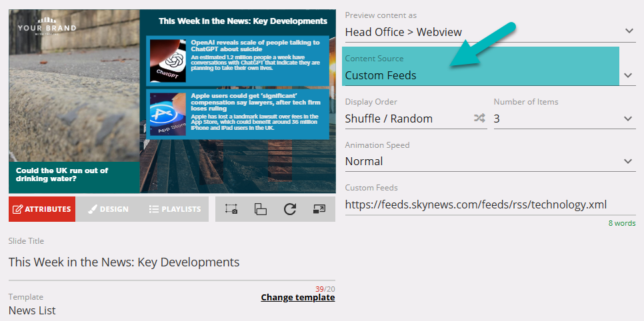The image size is (644, 321).
Task: Open the Display Order selector
Action: tap(407, 119)
